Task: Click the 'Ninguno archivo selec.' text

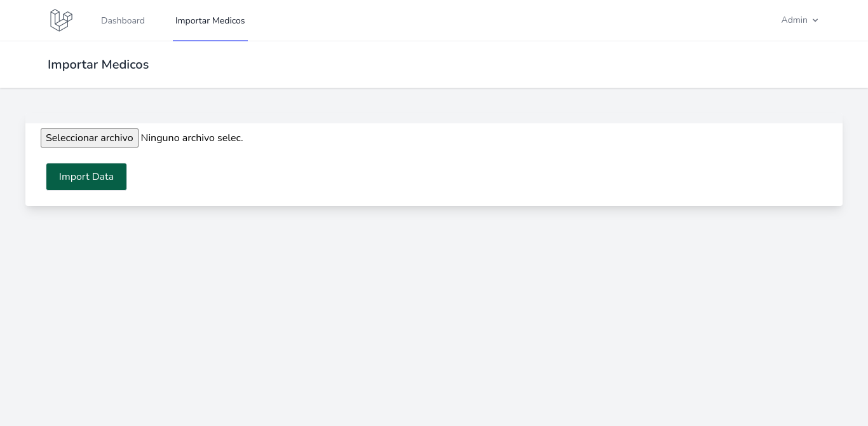Action: coord(192,138)
